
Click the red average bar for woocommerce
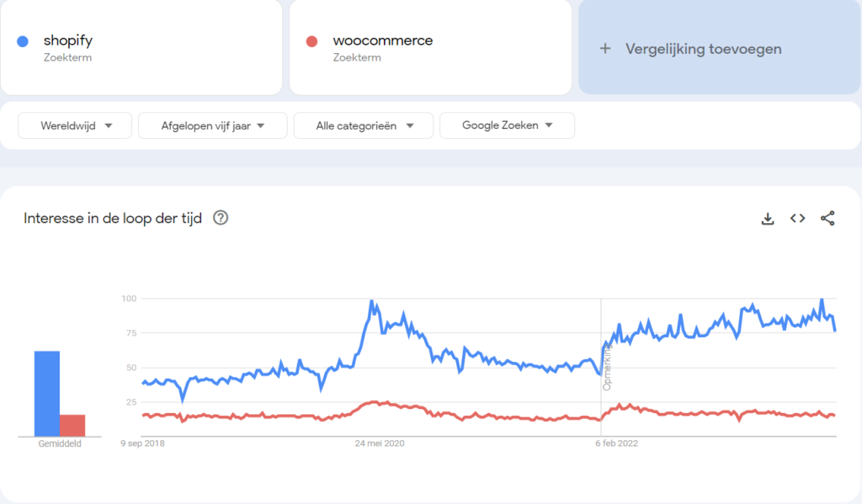click(72, 426)
